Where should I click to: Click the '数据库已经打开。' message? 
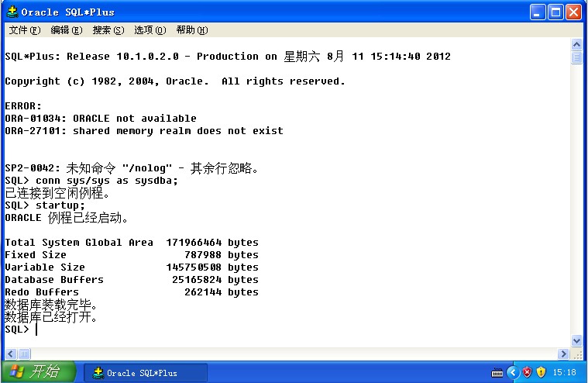point(51,317)
